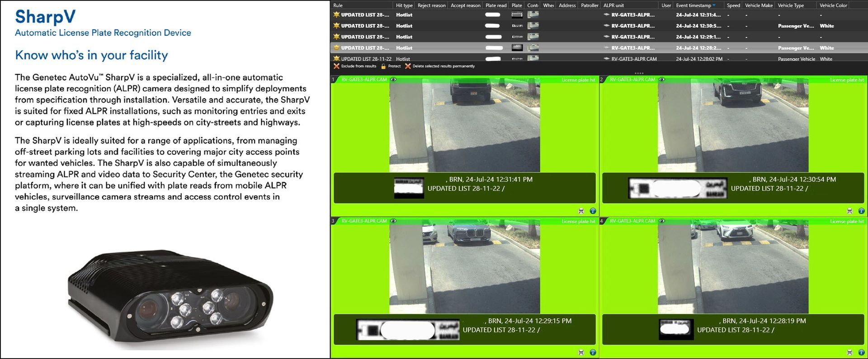Click the ALPR unit column header
The height and width of the screenshot is (359, 868).
point(613,5)
